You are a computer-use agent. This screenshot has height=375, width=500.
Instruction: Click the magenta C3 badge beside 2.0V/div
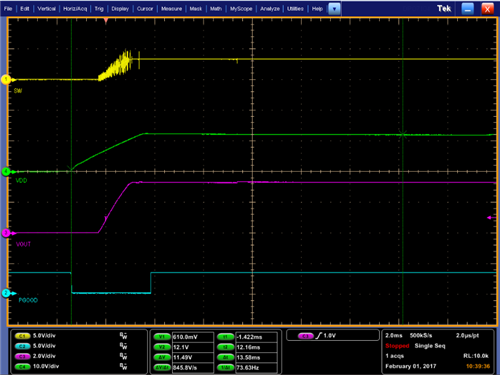22,356
